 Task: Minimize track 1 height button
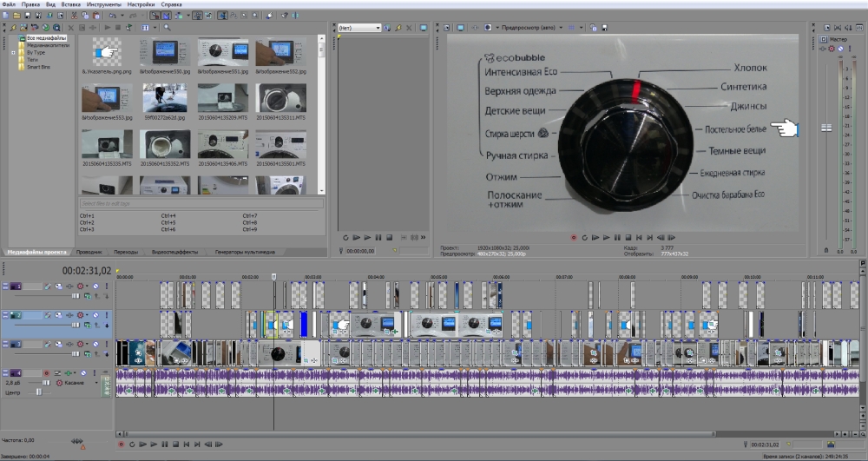tap(5, 284)
